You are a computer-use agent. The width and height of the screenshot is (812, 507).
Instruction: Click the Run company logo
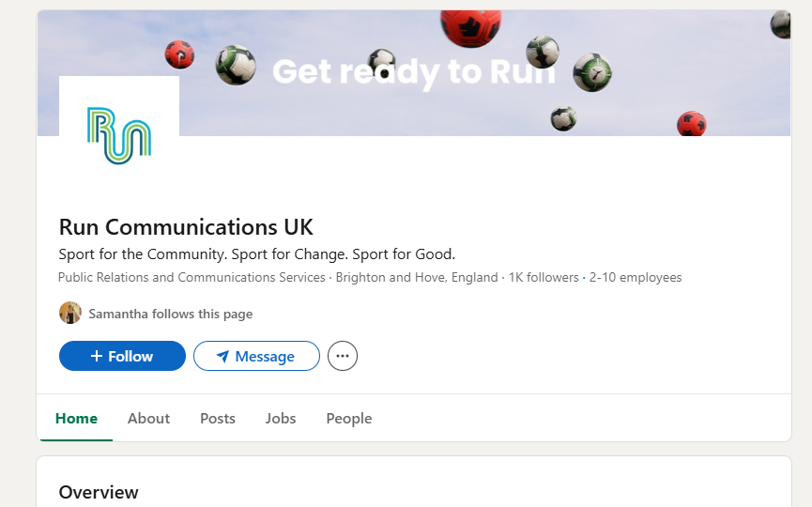pyautogui.click(x=119, y=135)
